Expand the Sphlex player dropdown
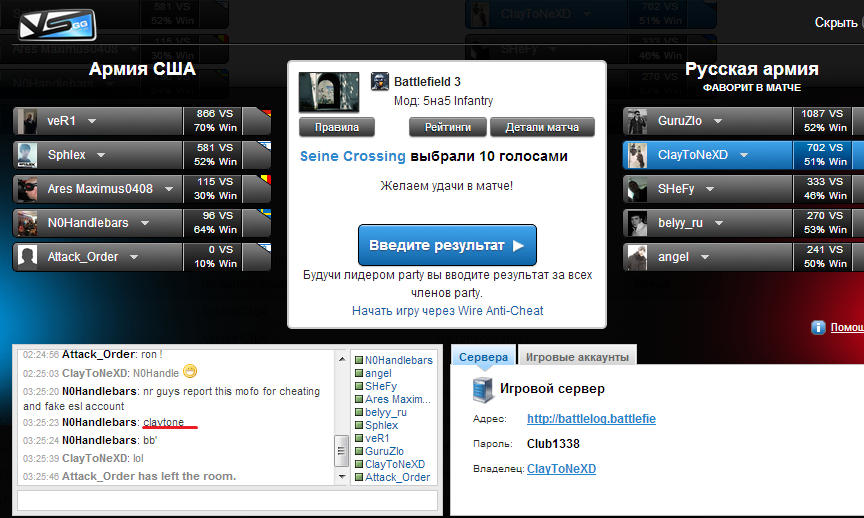 click(x=101, y=155)
